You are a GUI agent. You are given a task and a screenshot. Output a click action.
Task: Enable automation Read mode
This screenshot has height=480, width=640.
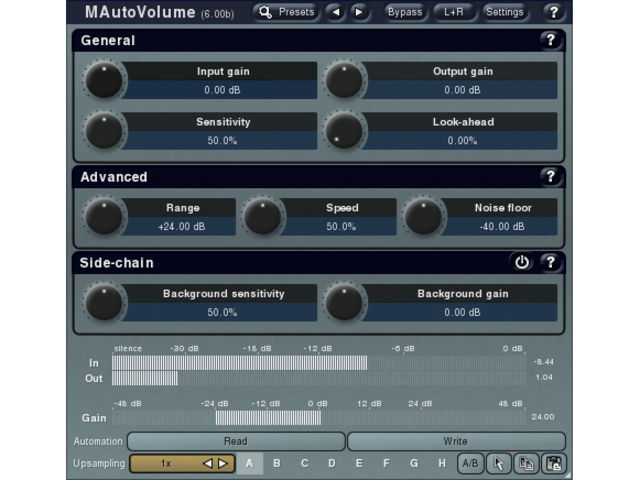[236, 441]
